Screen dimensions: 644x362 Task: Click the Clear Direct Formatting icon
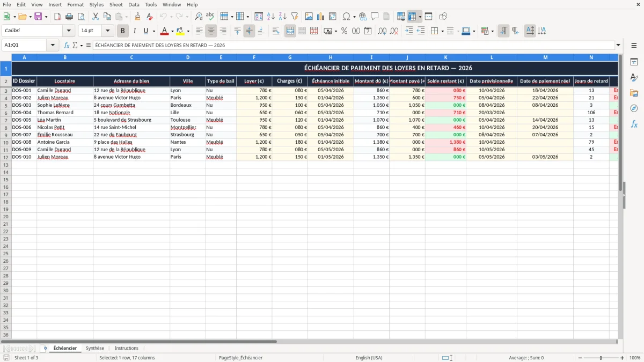click(150, 17)
